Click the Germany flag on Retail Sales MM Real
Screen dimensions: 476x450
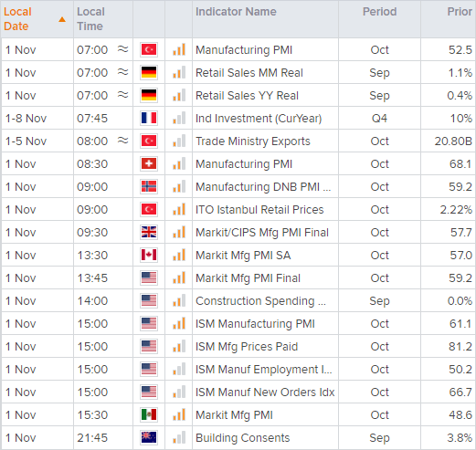click(149, 72)
